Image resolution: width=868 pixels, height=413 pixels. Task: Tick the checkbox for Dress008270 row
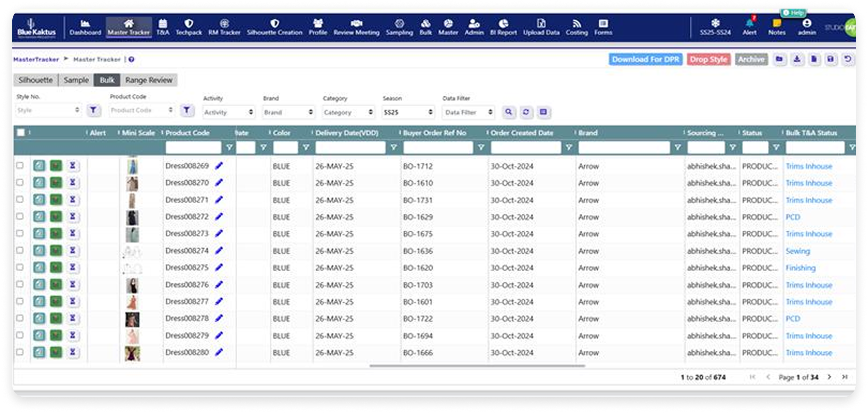point(20,182)
